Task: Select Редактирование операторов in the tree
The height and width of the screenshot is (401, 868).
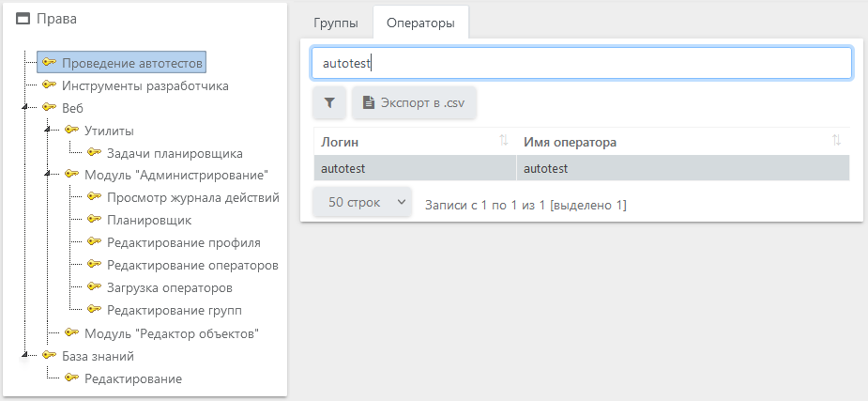Action: coord(192,265)
